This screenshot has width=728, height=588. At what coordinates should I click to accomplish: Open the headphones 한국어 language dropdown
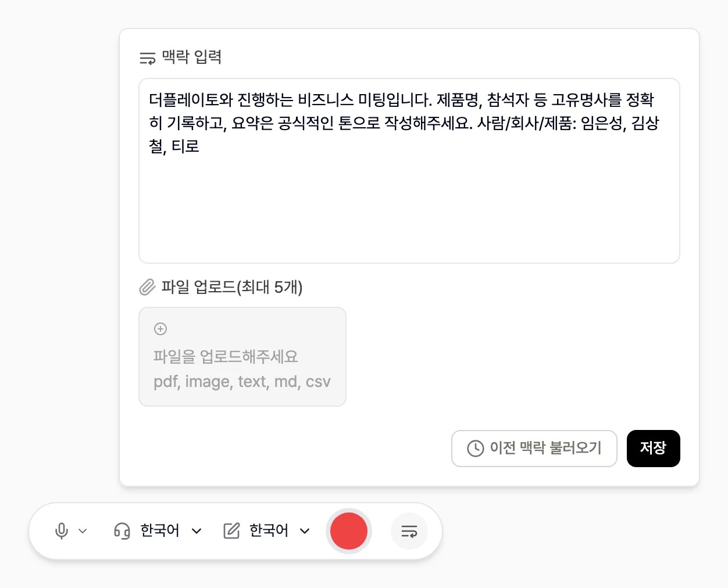tap(172, 531)
